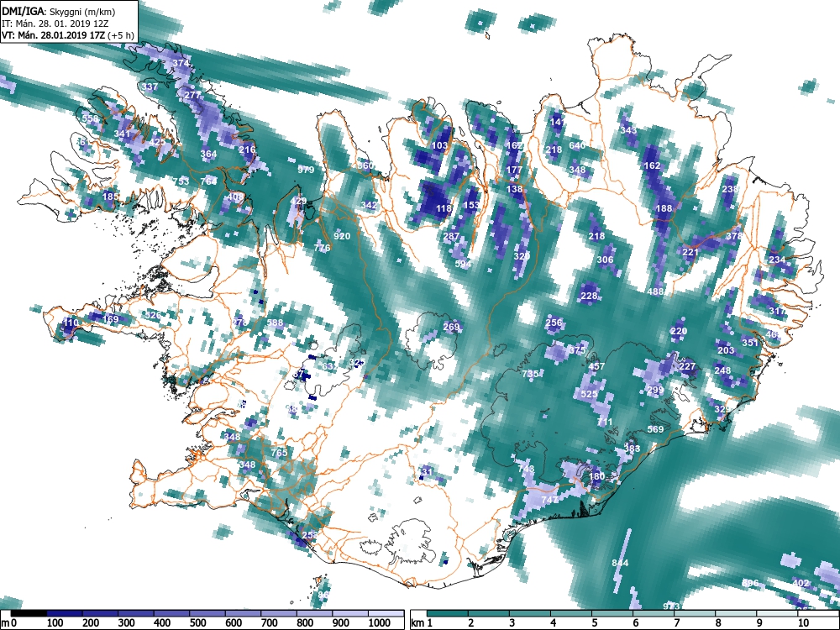Click the visibility value 525
Image resolution: width=840 pixels, height=630 pixels.
[x=589, y=394]
